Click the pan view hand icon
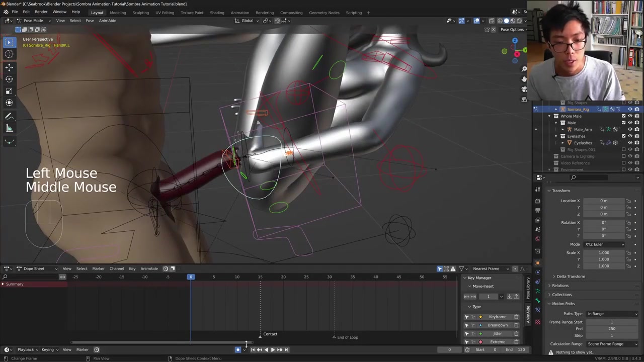Screen dimensions: 644x362 (524, 79)
